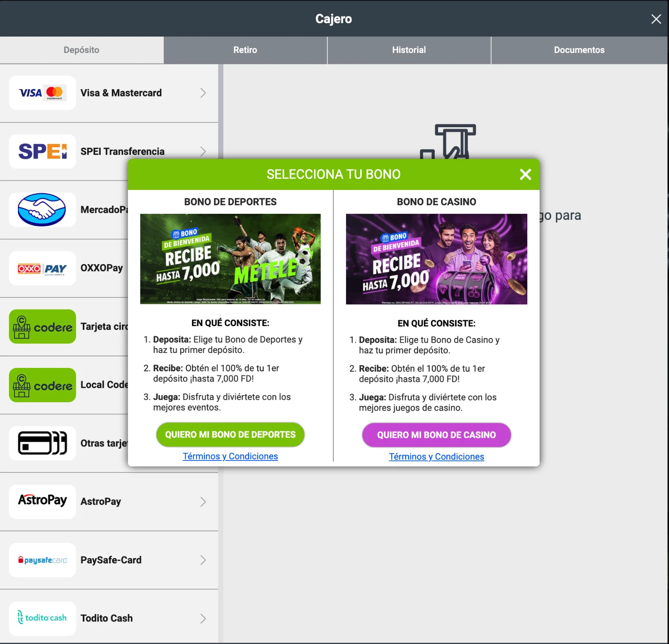Click the MercadoPago handshake logo

coord(42,210)
